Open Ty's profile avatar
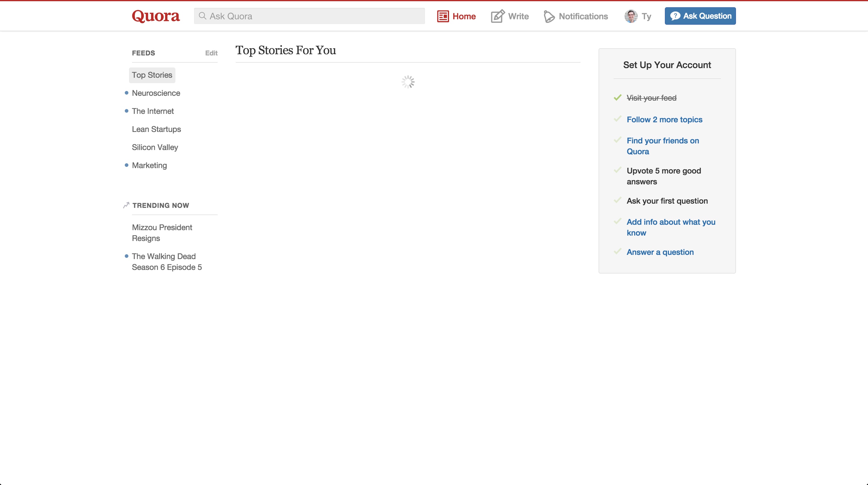 (631, 16)
